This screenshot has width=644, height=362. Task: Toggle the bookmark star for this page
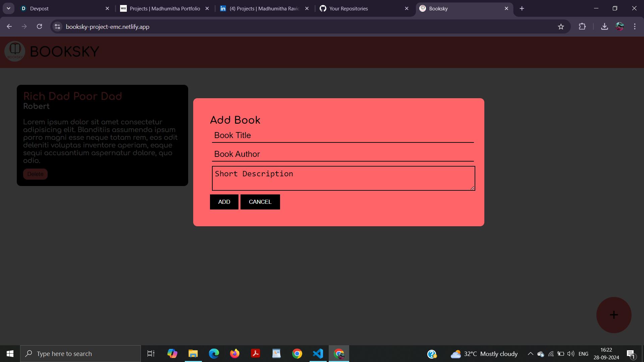[x=561, y=26]
